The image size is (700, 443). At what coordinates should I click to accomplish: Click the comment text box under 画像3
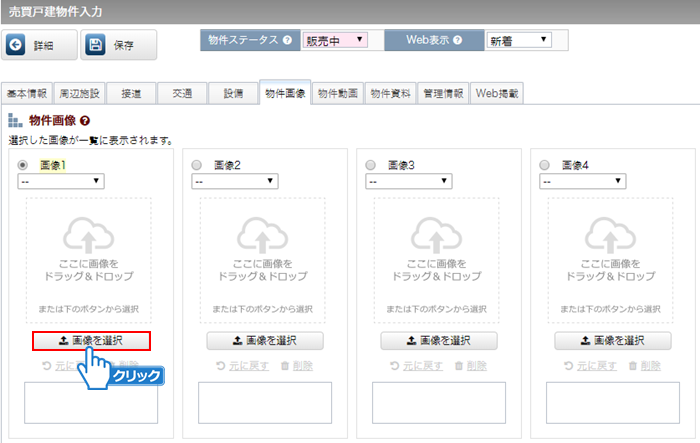438,402
